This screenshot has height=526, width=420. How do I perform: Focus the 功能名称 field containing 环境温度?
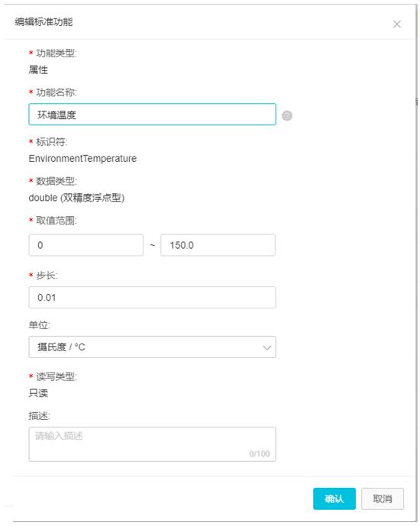click(152, 115)
